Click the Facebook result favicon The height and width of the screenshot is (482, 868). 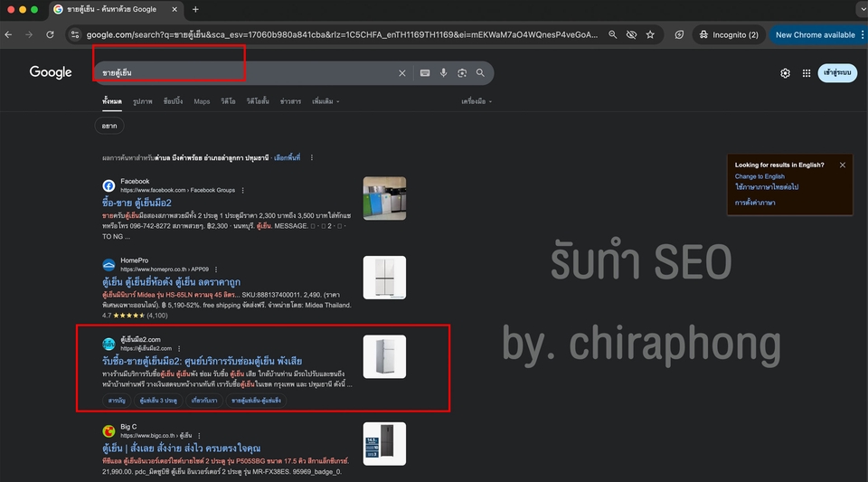coord(108,186)
